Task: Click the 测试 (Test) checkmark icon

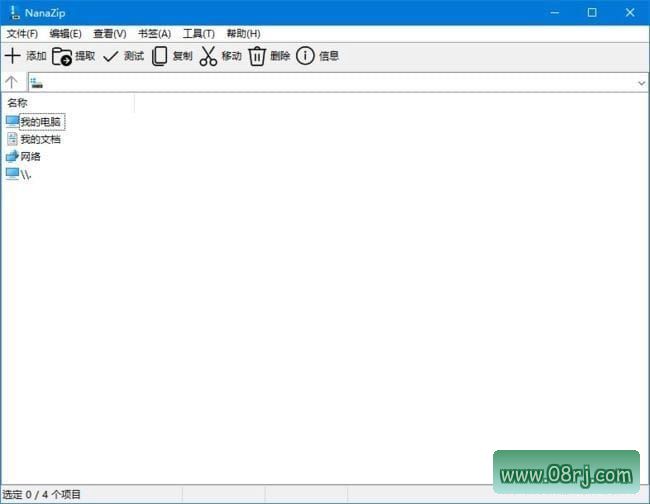Action: tap(111, 56)
